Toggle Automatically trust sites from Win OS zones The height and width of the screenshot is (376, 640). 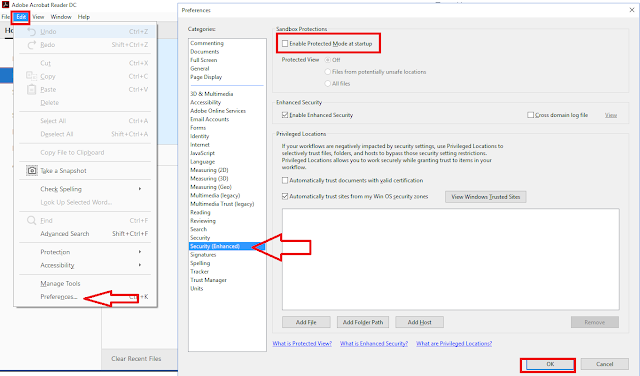tap(285, 196)
